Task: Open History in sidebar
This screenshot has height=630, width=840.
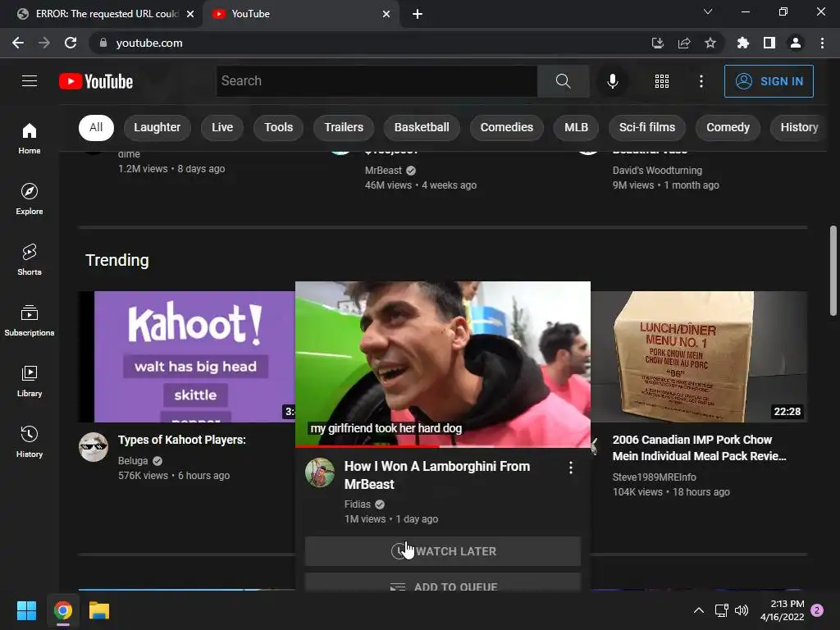Action: pos(30,441)
